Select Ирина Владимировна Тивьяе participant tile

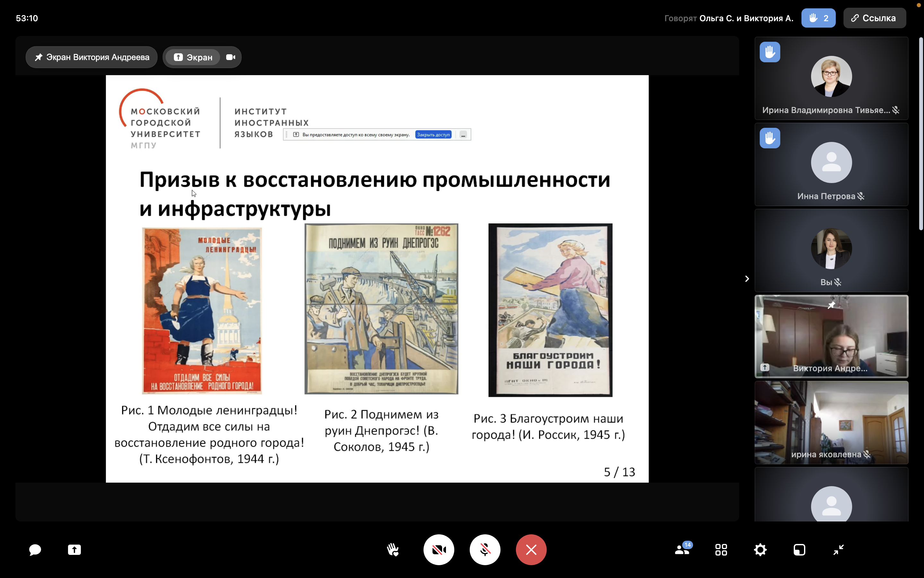[831, 78]
